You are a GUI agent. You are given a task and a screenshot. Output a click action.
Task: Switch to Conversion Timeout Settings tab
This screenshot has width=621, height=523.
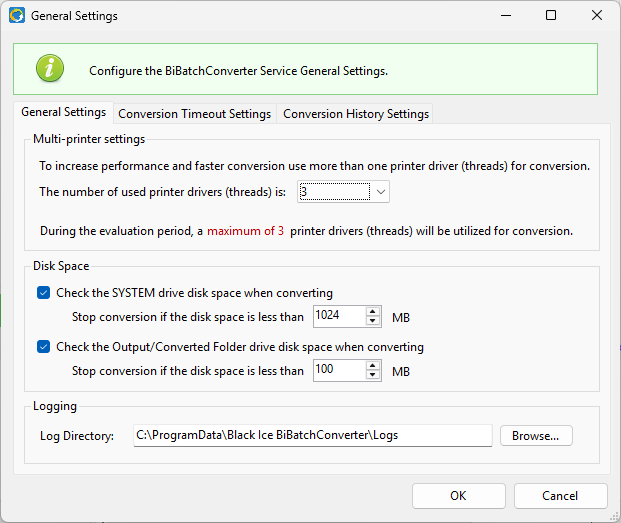[194, 114]
